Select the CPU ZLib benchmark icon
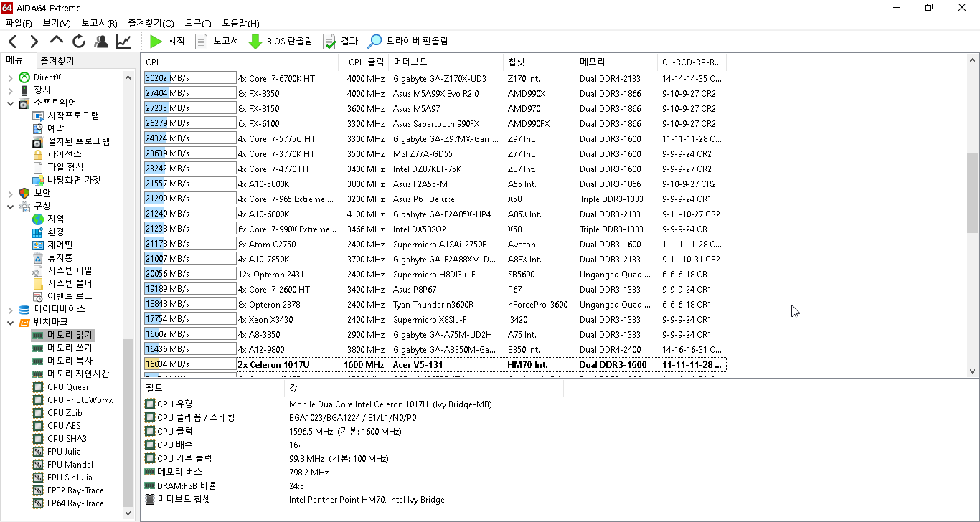This screenshot has width=980, height=522. click(x=38, y=413)
